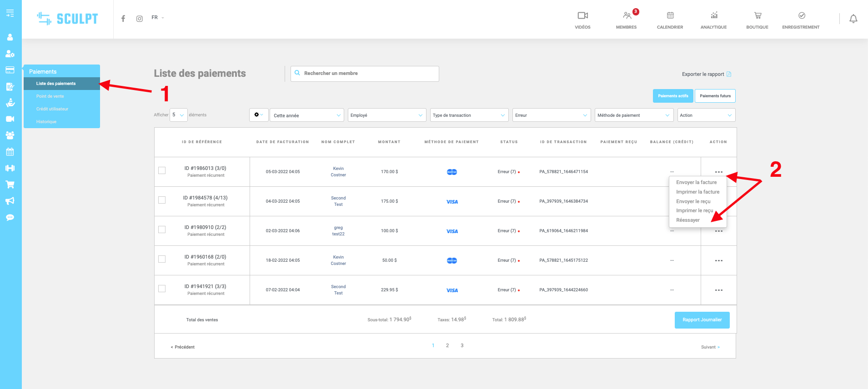This screenshot has height=389, width=868.
Task: Sort by Date de facturation column header
Action: click(282, 142)
